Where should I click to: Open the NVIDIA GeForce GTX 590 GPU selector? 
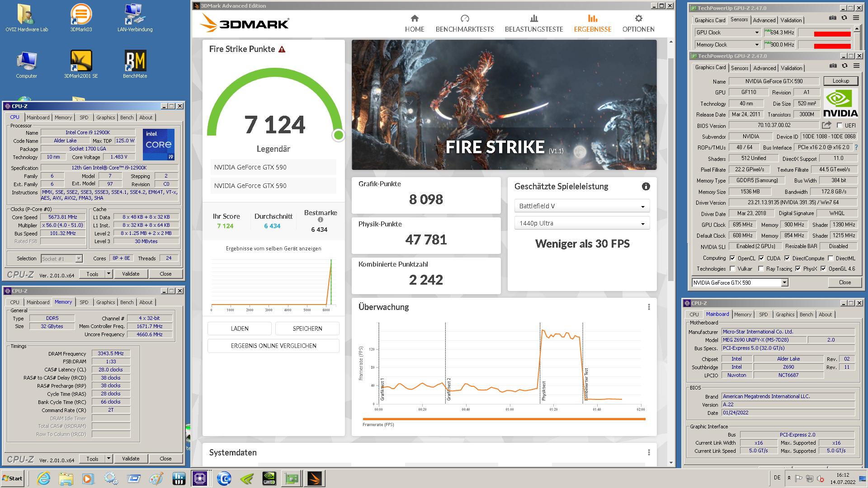click(740, 283)
